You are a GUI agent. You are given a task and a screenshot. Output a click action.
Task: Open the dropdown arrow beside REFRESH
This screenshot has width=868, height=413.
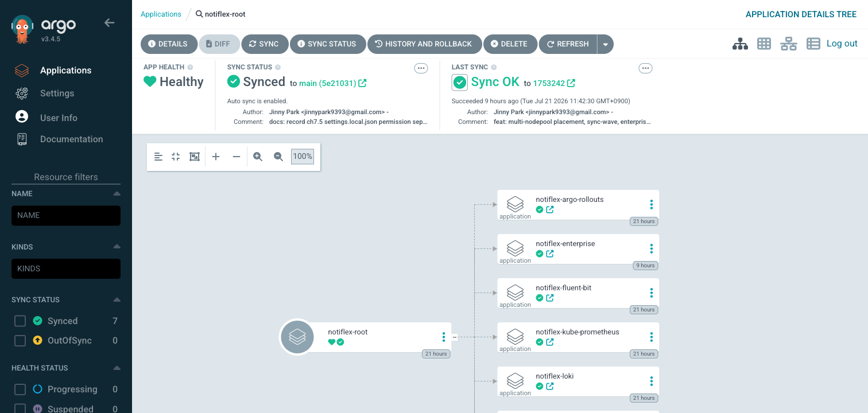coord(605,44)
